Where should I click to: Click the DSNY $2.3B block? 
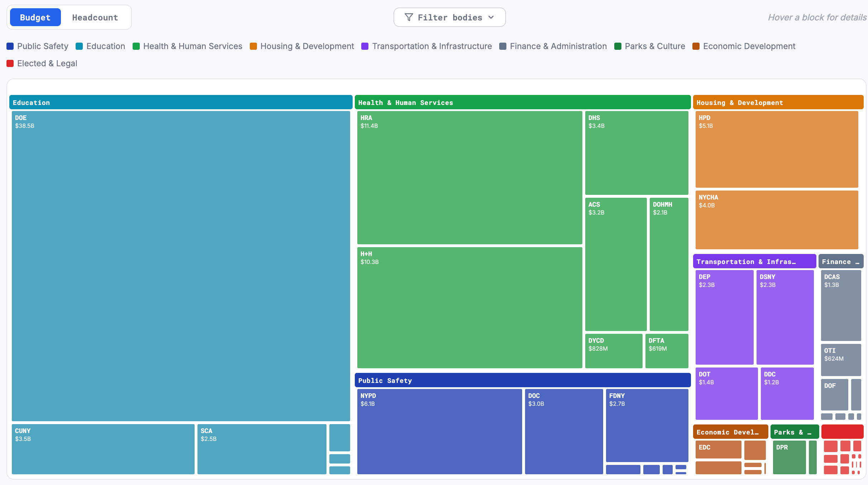pyautogui.click(x=785, y=317)
